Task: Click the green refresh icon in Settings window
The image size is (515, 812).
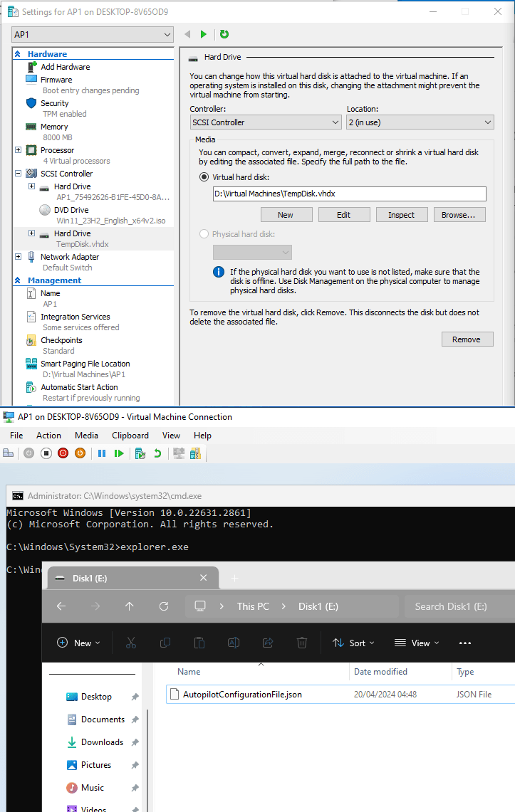Action: pyautogui.click(x=224, y=34)
